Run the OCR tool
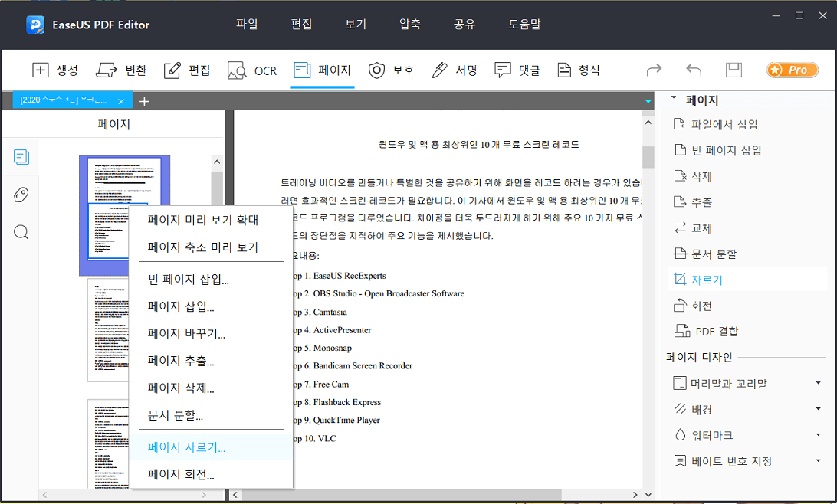The height and width of the screenshot is (504, 837). (x=252, y=70)
